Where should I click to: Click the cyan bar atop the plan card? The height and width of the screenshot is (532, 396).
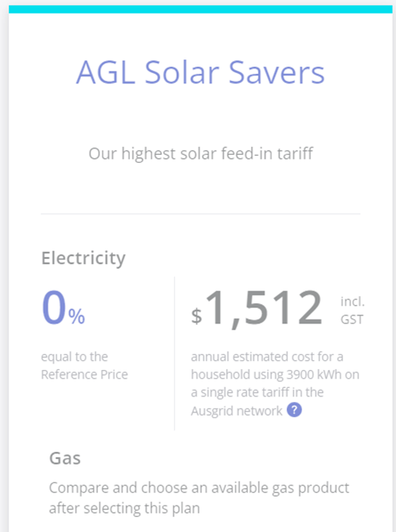200,9
